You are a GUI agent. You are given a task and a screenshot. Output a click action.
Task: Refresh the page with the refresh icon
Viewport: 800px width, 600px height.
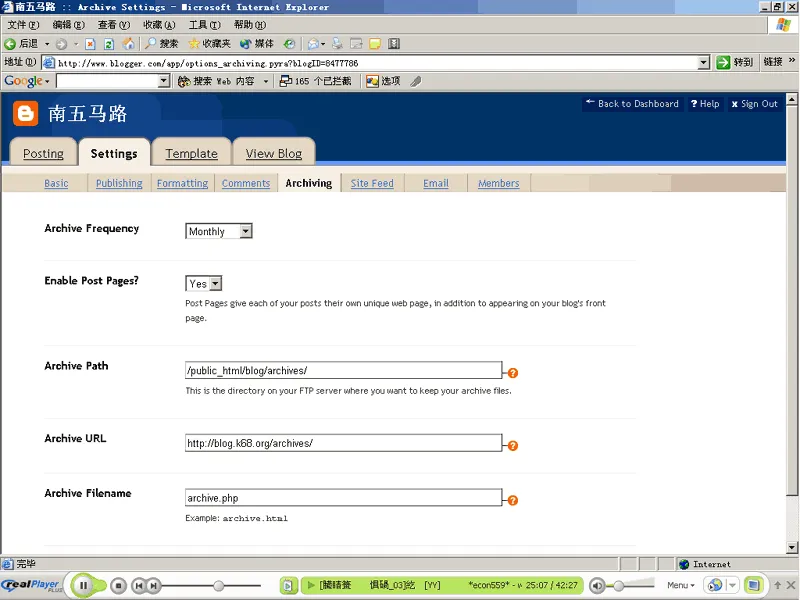tap(108, 44)
